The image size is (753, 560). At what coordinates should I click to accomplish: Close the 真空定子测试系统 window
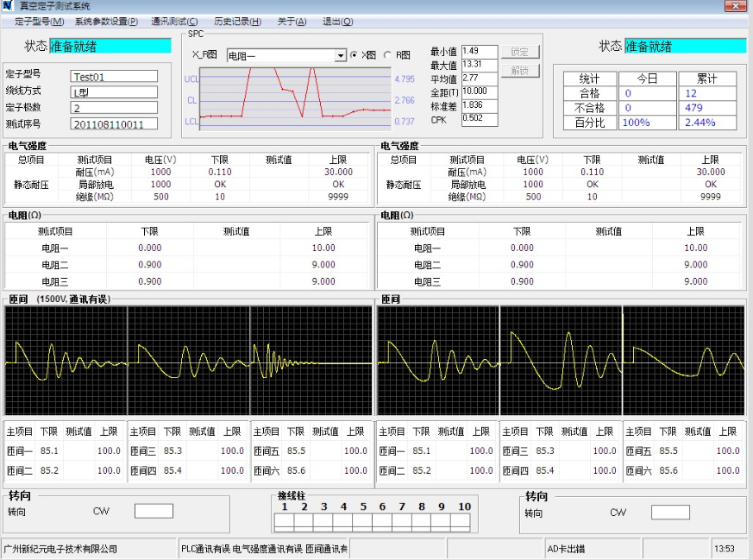735,6
